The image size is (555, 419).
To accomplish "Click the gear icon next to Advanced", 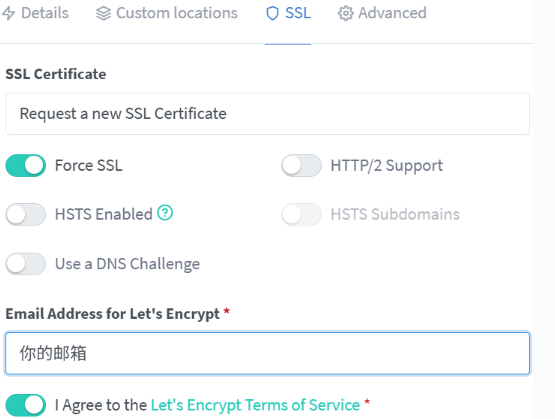I will [345, 13].
